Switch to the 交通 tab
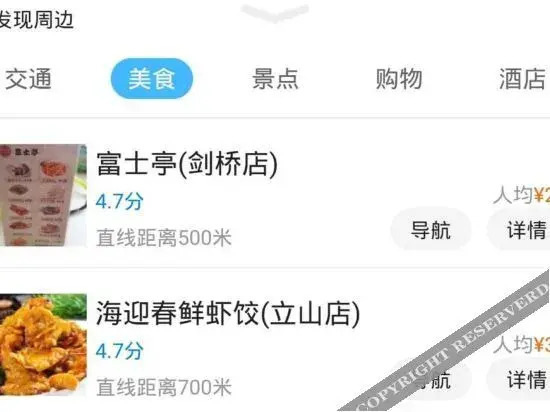Screen dimensions: 550x412 28,79
